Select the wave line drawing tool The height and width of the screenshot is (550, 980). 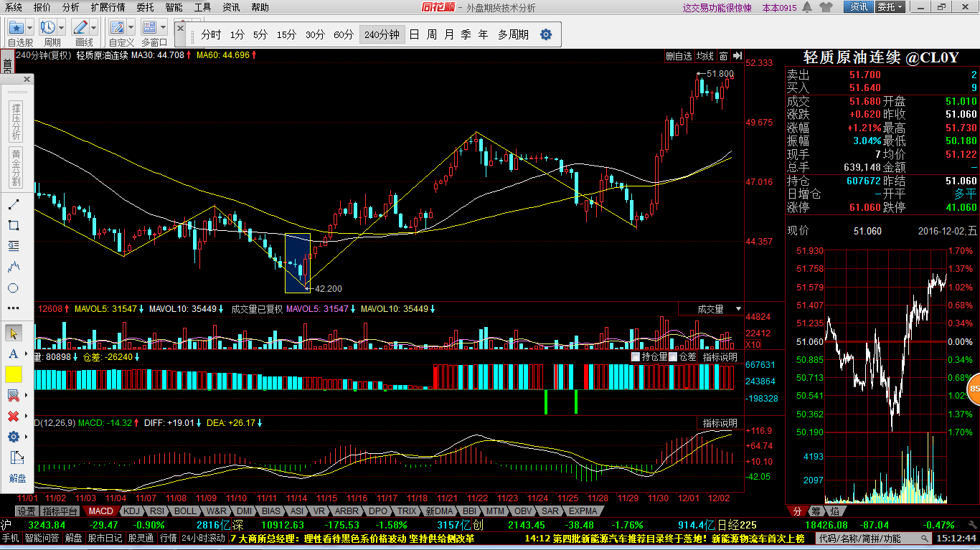click(13, 267)
